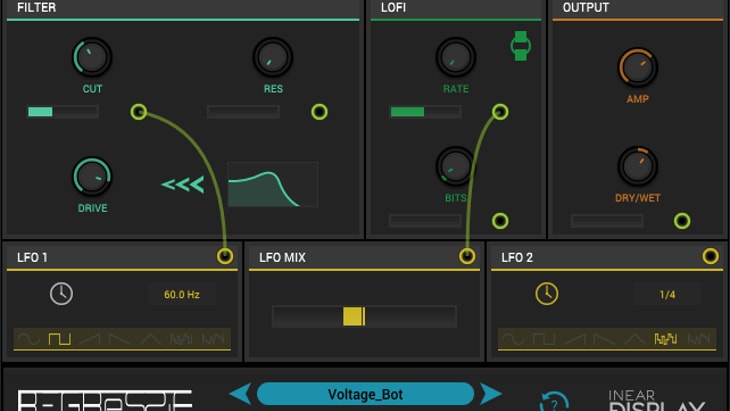Adjust the RATE modulation amount slider
The image size is (730, 411).
coord(425,112)
